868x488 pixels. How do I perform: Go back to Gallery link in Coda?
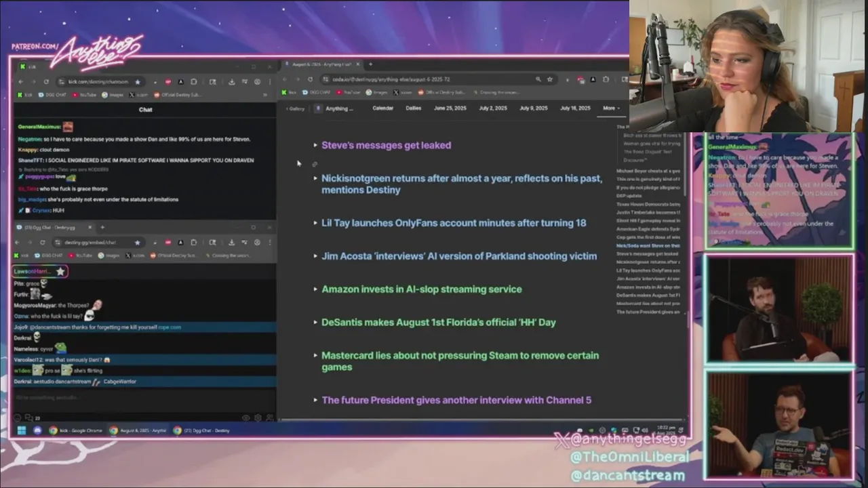tap(295, 108)
